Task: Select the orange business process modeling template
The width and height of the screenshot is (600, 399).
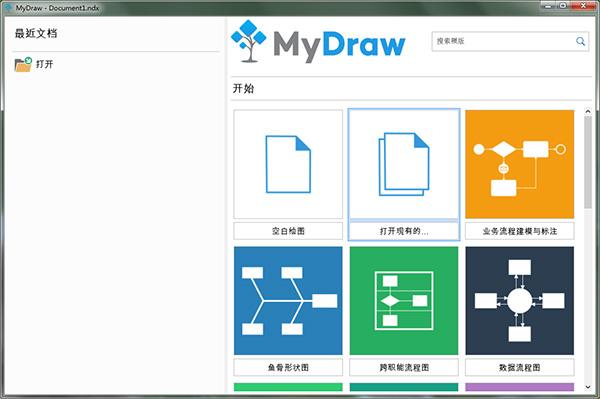Action: [520, 164]
